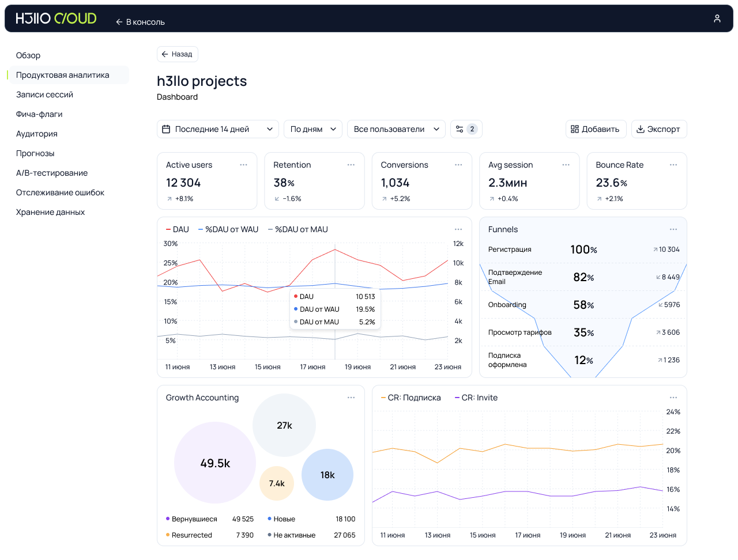
Task: Click the H3llo Cloud logo
Action: [56, 18]
